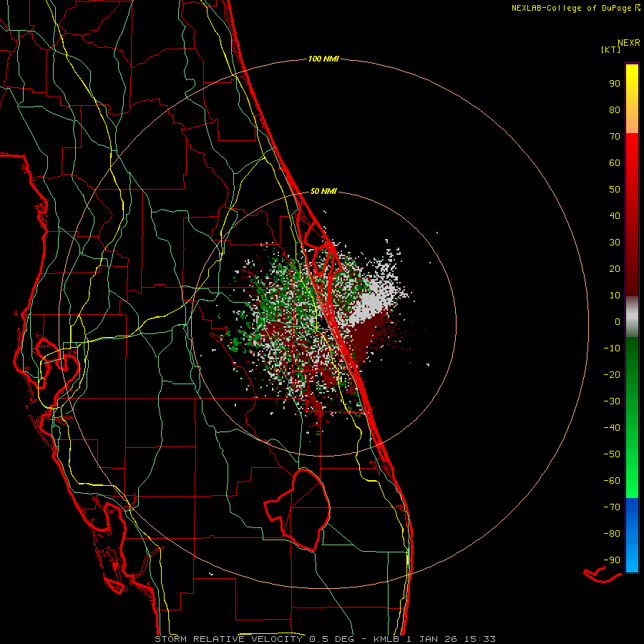Click the KMLB station identifier in the caption
This screenshot has width=644, height=644.
[x=386, y=639]
